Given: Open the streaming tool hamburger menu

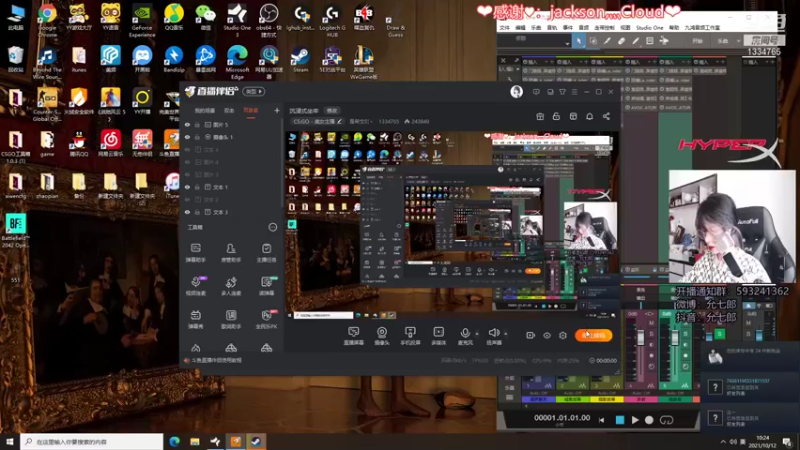Looking at the screenshot, I should click(574, 92).
